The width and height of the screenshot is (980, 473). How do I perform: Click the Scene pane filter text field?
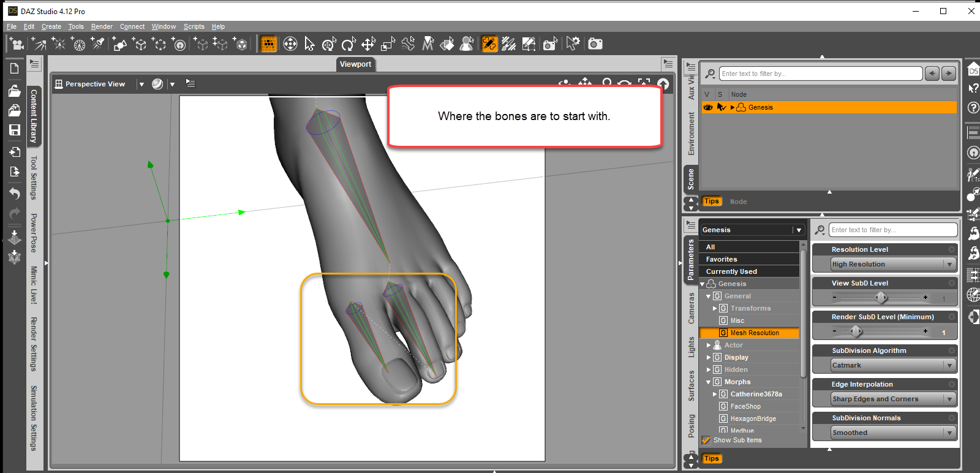[821, 74]
